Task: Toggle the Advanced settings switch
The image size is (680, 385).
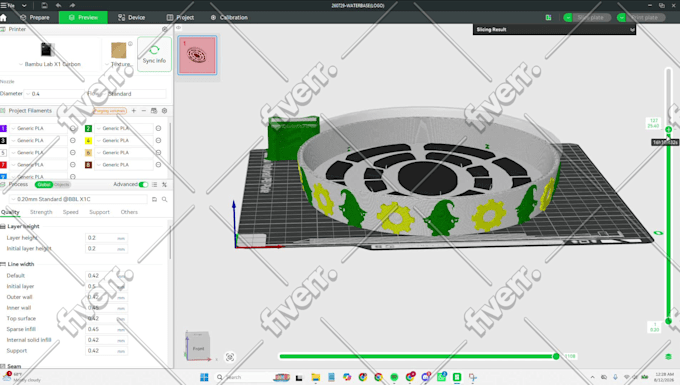Action: [x=144, y=185]
